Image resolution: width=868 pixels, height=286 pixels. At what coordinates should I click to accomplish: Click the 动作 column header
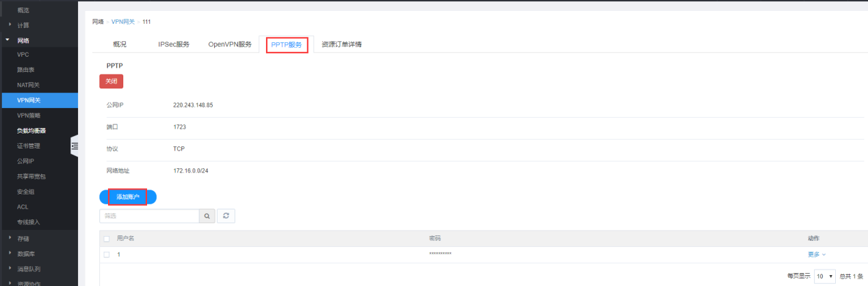pyautogui.click(x=814, y=238)
